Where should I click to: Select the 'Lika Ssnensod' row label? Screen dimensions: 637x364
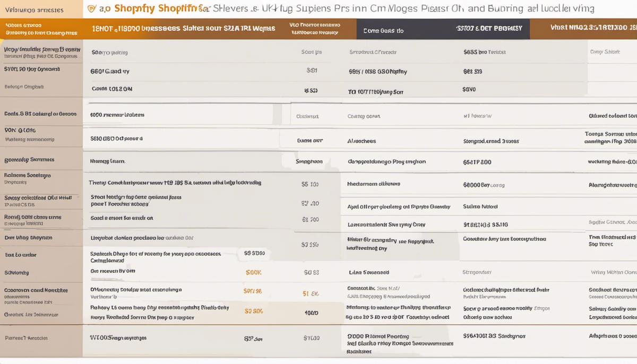(369, 273)
